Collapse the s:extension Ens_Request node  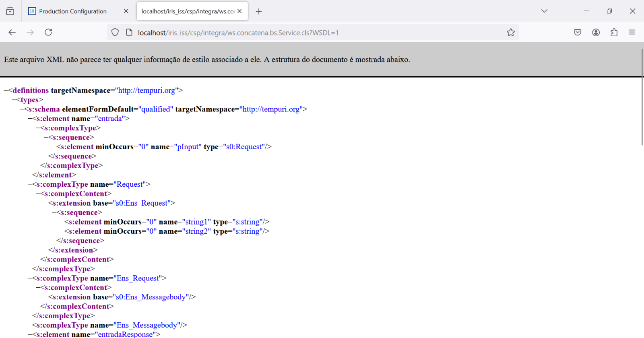[x=46, y=203]
